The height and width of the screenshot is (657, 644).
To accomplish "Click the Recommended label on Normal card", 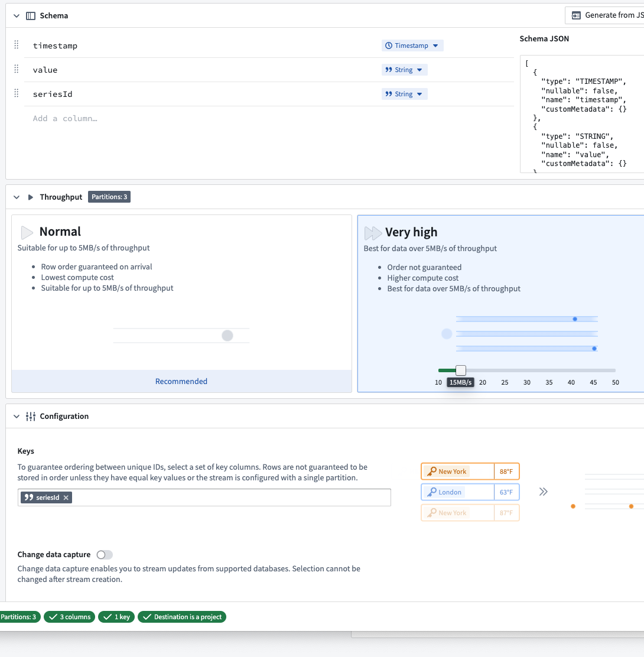I will 181,381.
